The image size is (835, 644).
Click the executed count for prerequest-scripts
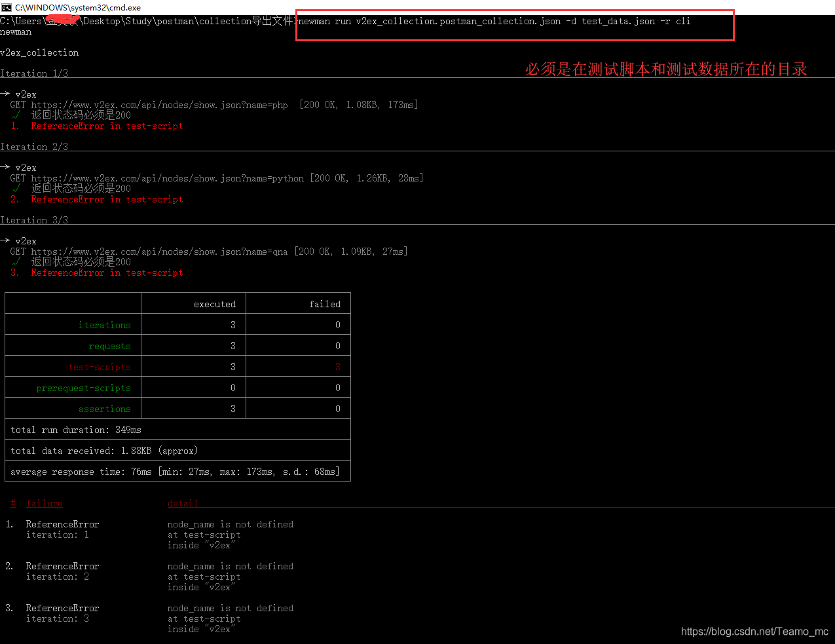[x=233, y=388]
